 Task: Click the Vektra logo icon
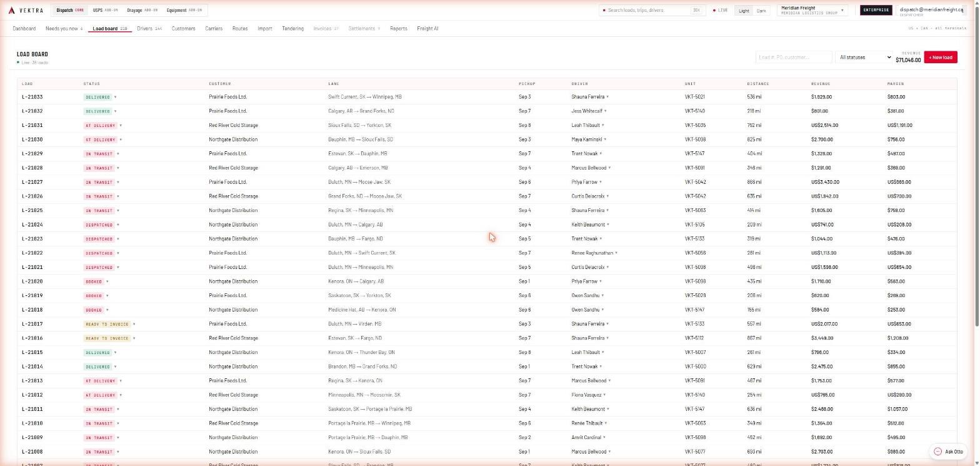(x=11, y=10)
